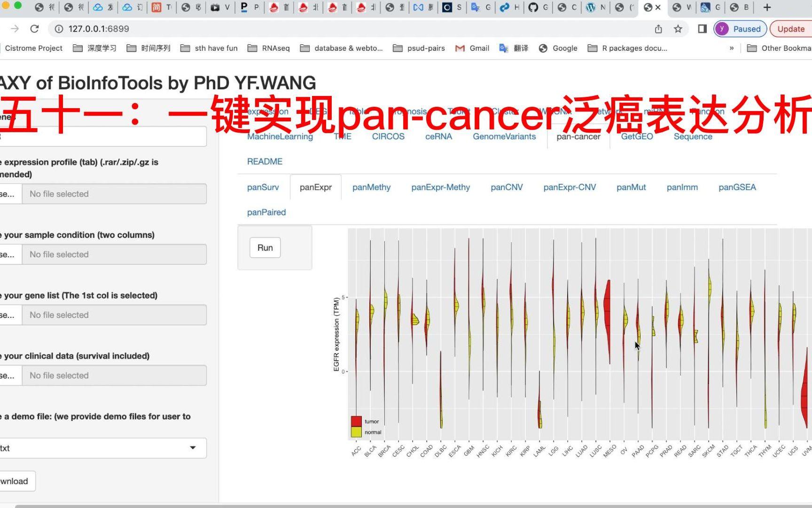The height and width of the screenshot is (508, 812).
Task: Bookmark this page with the star icon
Action: [678, 29]
